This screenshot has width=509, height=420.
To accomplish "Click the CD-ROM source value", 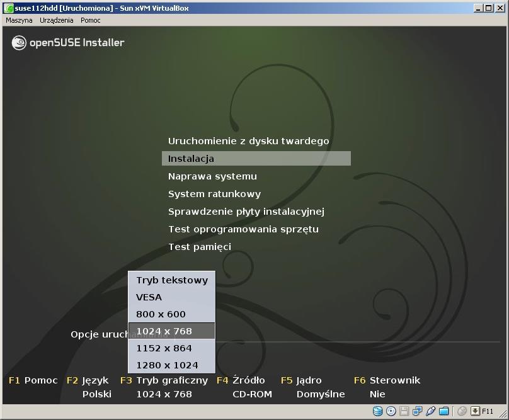I will (x=252, y=394).
